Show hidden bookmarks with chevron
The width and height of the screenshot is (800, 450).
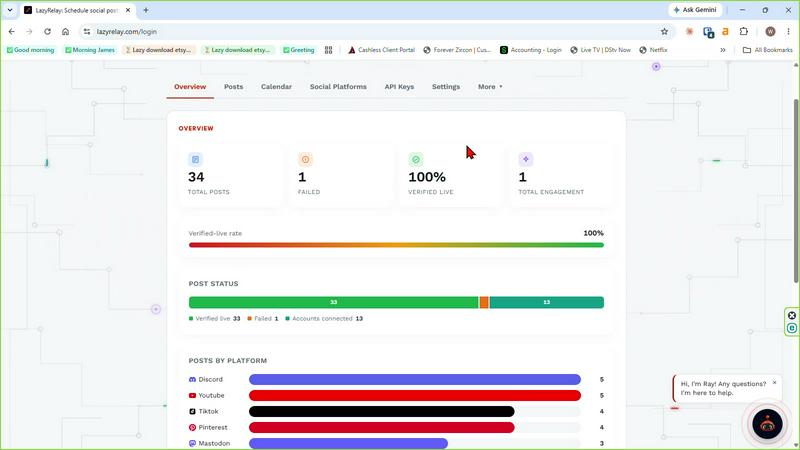click(x=723, y=50)
